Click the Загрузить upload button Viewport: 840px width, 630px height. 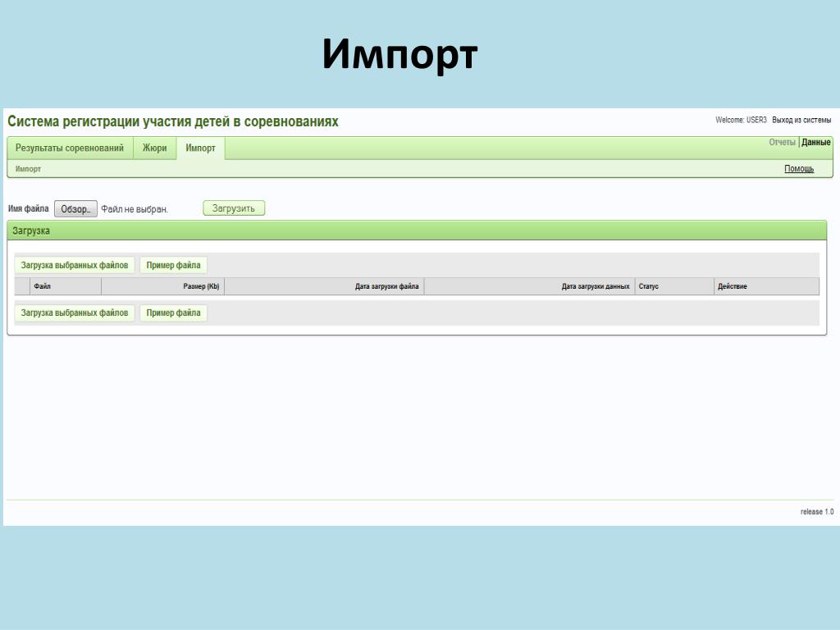234,208
